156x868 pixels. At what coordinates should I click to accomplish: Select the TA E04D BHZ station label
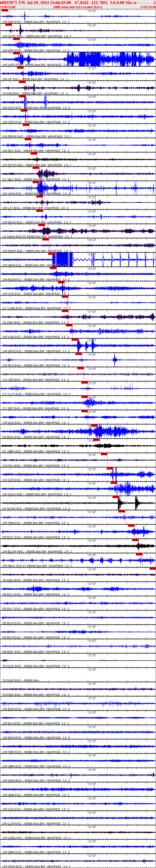click(x=35, y=695)
